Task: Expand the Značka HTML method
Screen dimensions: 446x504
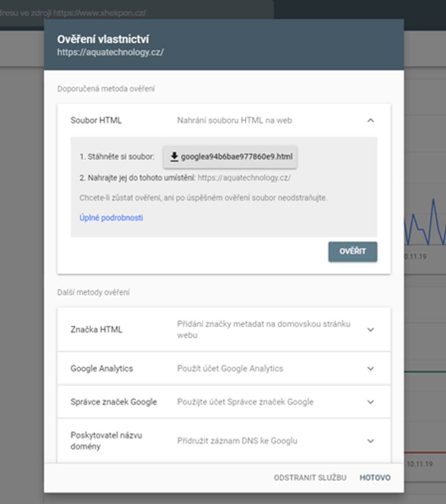Action: click(x=371, y=330)
